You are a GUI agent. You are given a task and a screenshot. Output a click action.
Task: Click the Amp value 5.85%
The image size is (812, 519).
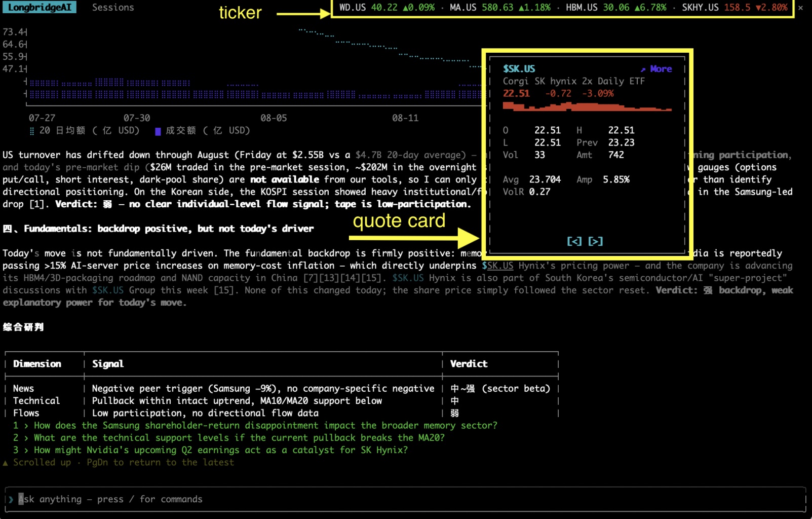(x=616, y=179)
